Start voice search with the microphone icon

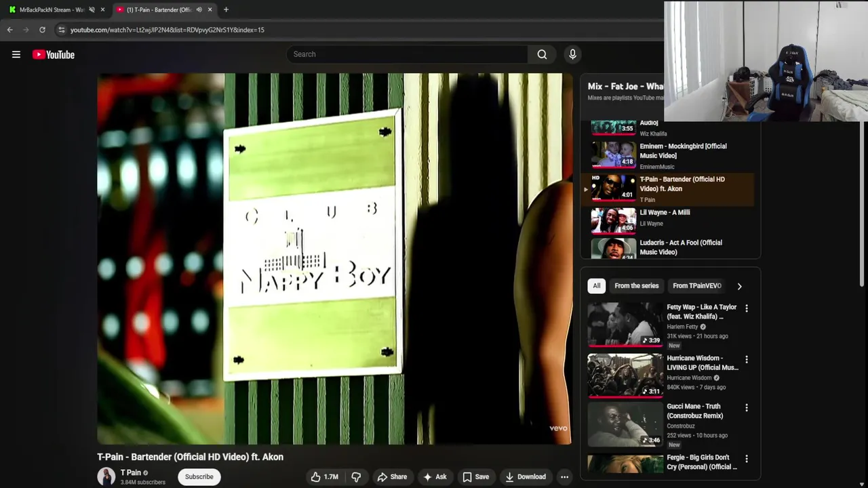click(x=572, y=54)
